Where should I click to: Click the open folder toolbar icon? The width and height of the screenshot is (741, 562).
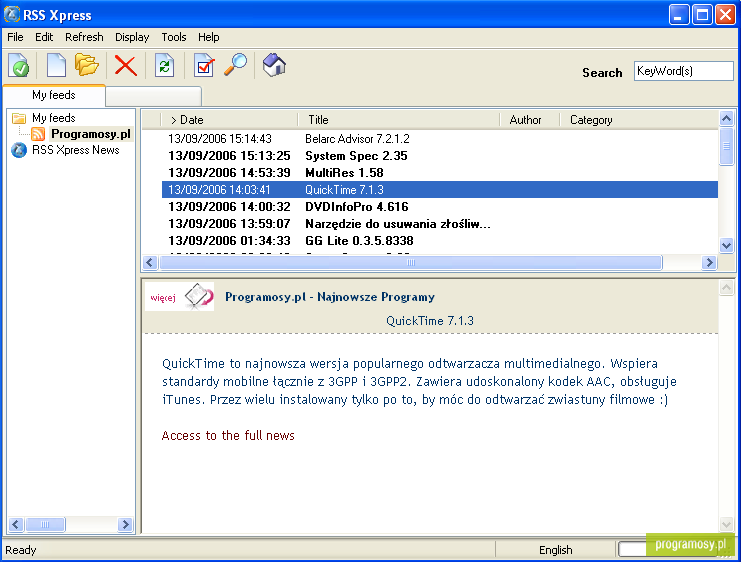[x=86, y=65]
